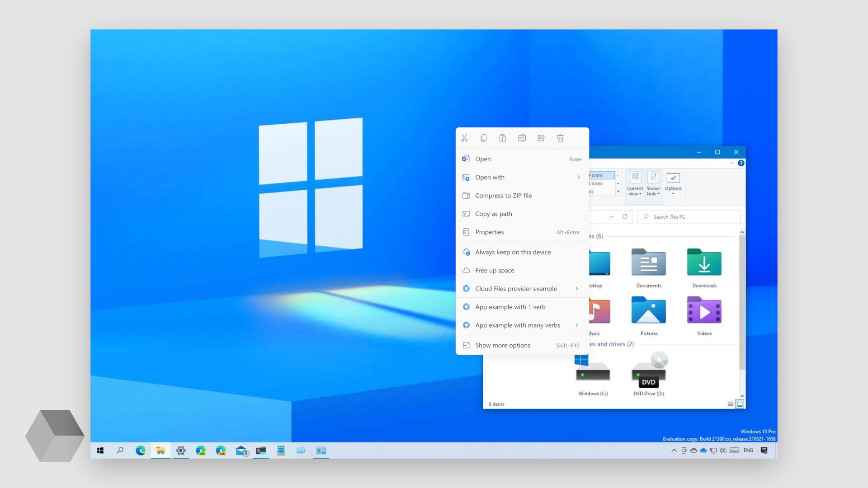
Task: Open the Videos folder
Action: [704, 316]
